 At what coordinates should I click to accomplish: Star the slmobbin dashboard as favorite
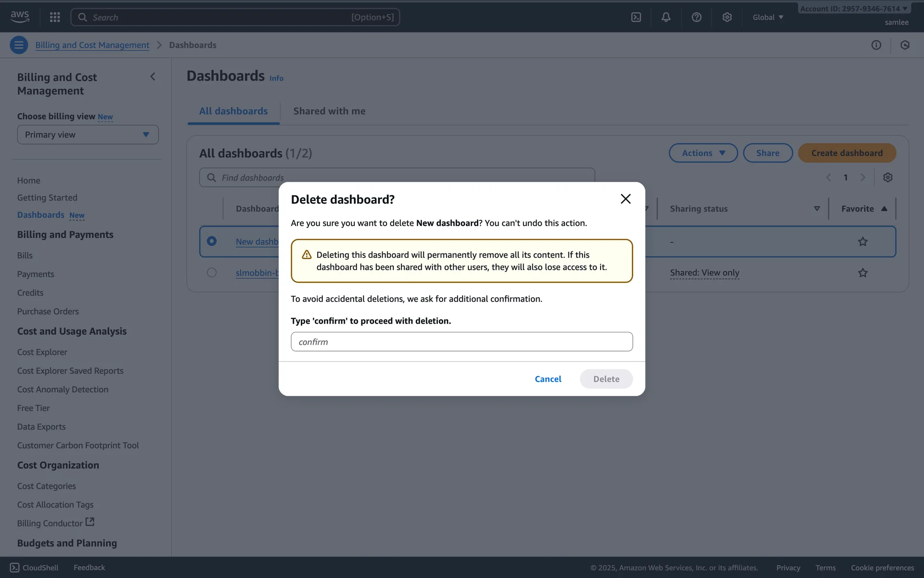(862, 273)
